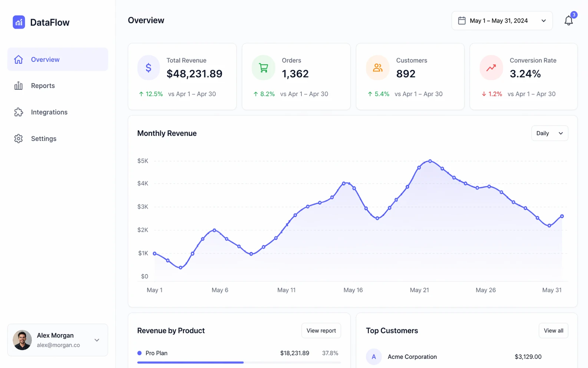Viewport: 588px width, 368px height.
Task: Open the May 1 – May 31 date range dropdown
Action: [x=502, y=21]
